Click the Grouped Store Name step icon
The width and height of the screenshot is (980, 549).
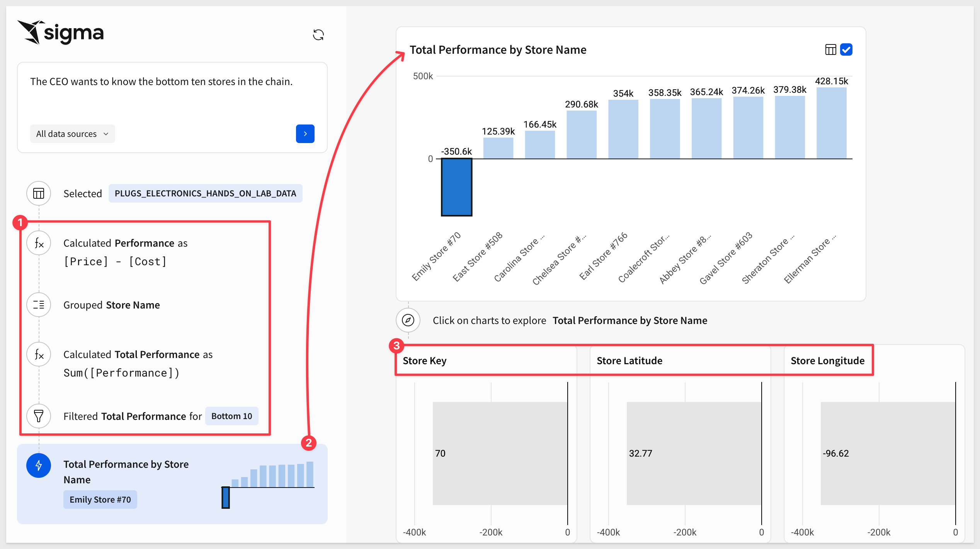(x=39, y=305)
